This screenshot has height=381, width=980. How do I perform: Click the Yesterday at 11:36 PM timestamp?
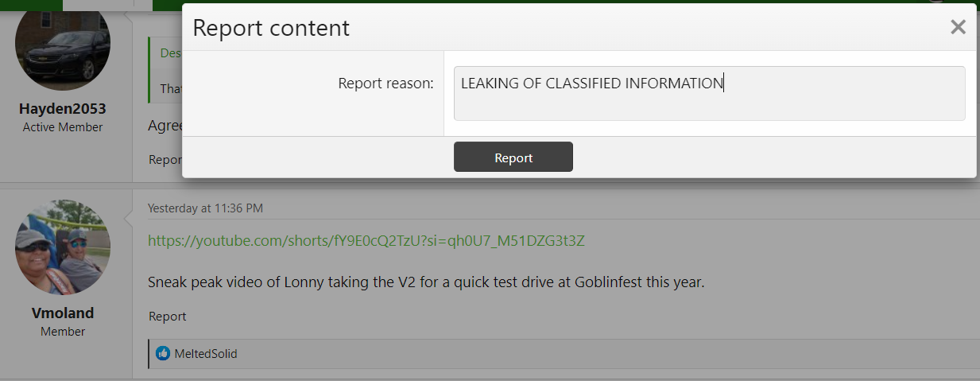(x=205, y=208)
